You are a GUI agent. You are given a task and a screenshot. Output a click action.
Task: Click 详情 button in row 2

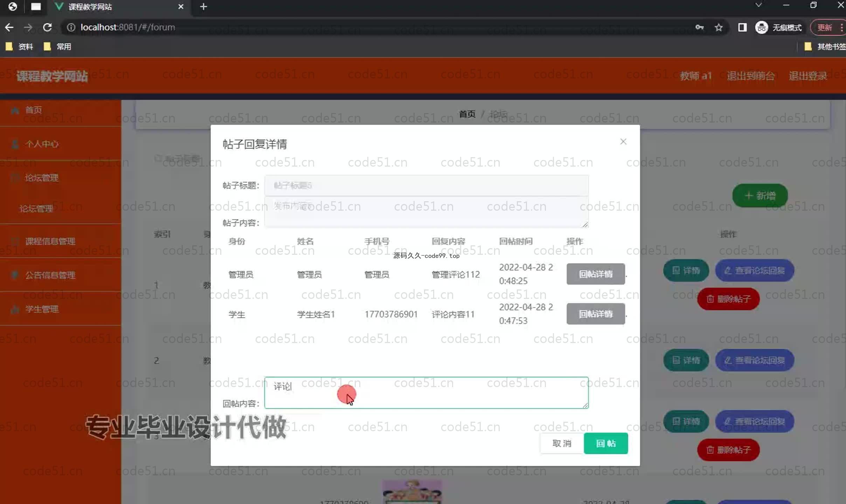[x=686, y=360]
